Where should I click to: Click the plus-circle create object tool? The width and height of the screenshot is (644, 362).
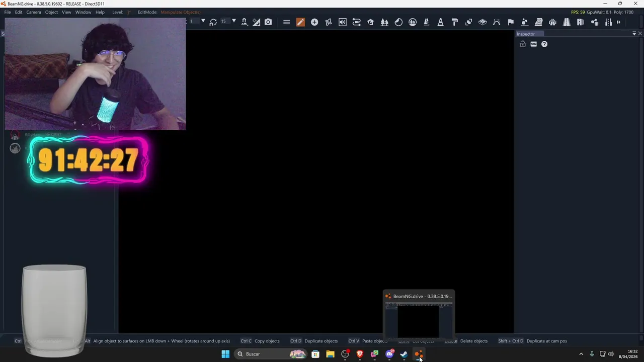[314, 22]
